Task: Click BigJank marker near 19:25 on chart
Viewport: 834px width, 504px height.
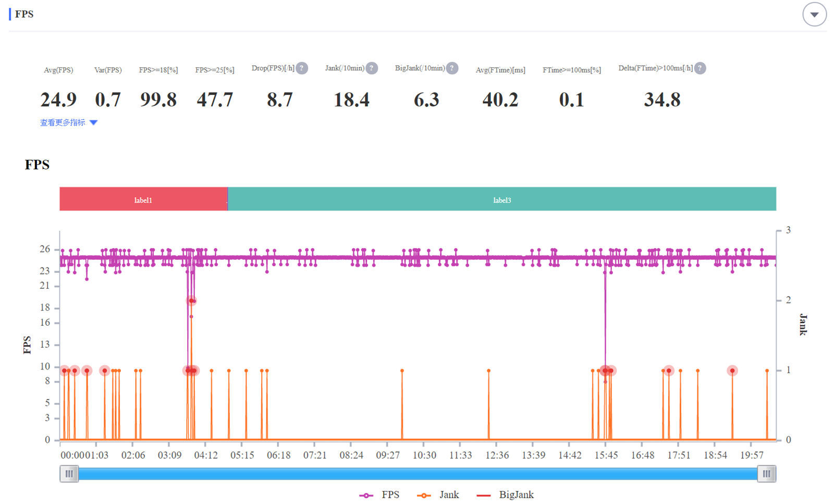Action: point(732,371)
